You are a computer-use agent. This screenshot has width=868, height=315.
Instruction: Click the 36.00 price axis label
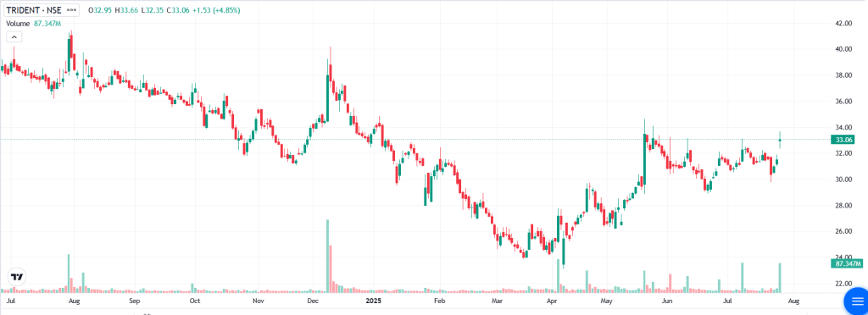(x=843, y=101)
